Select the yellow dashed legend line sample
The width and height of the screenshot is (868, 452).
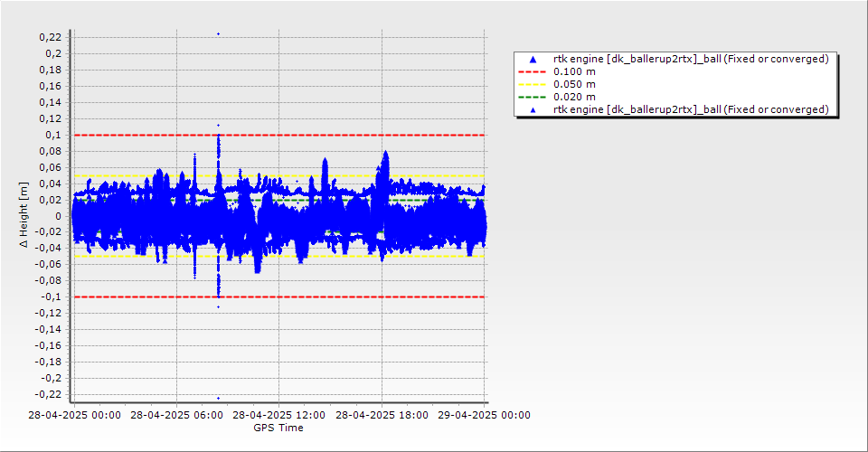click(x=532, y=85)
